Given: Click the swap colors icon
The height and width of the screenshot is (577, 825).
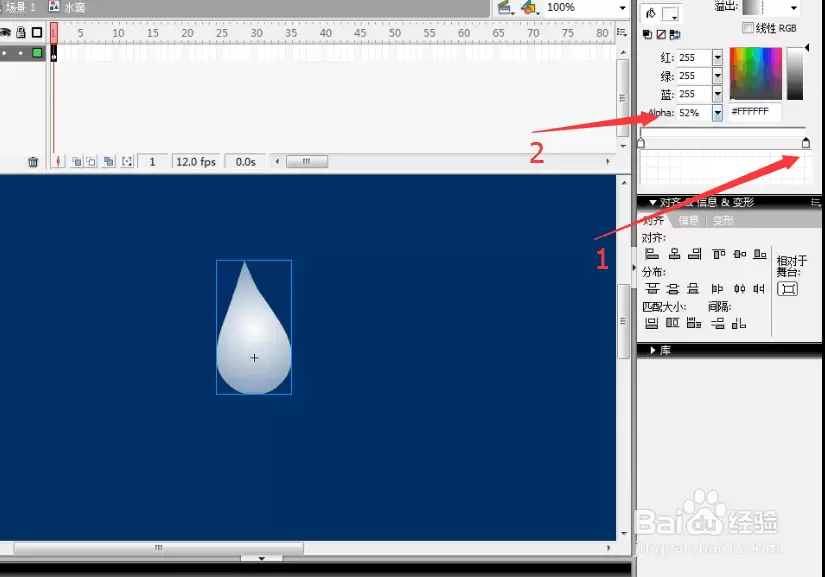Looking at the screenshot, I should [x=675, y=35].
